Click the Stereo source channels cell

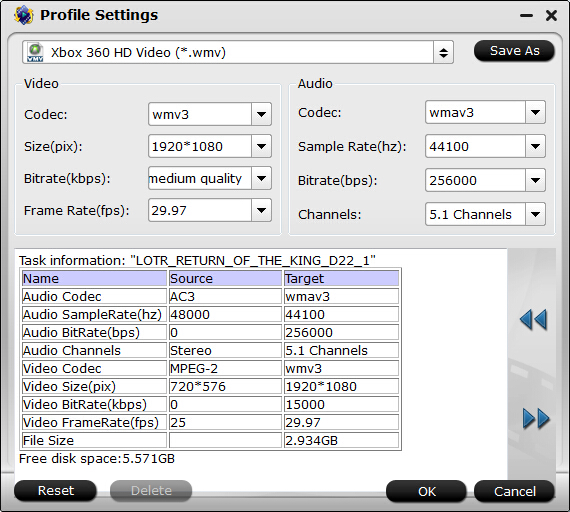[225, 350]
